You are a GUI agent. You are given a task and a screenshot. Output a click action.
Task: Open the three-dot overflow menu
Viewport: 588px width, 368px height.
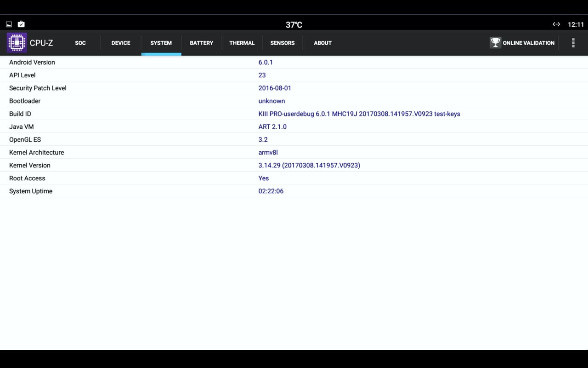pyautogui.click(x=573, y=43)
